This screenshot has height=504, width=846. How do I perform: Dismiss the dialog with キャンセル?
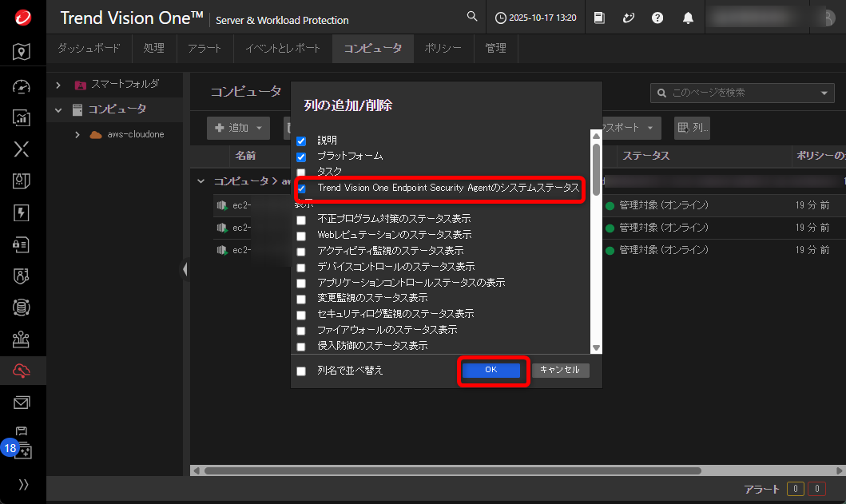coord(560,370)
